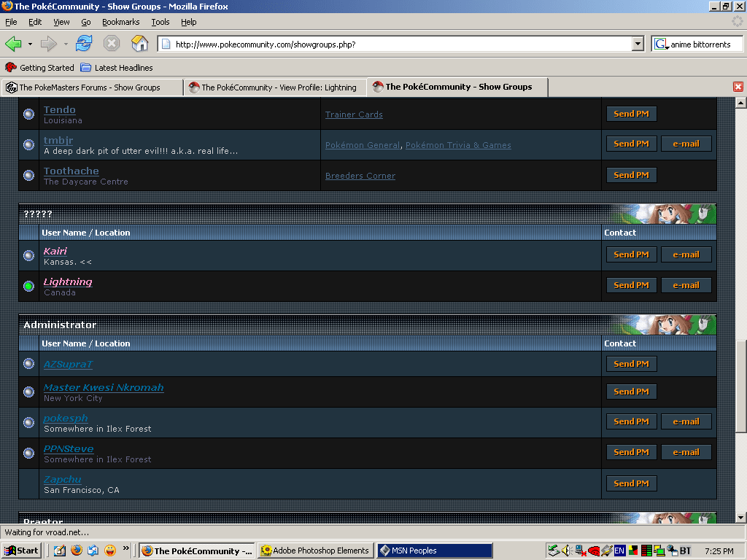The width and height of the screenshot is (747, 560).
Task: Switch to MSN Peoples taskbar window
Action: tap(435, 551)
